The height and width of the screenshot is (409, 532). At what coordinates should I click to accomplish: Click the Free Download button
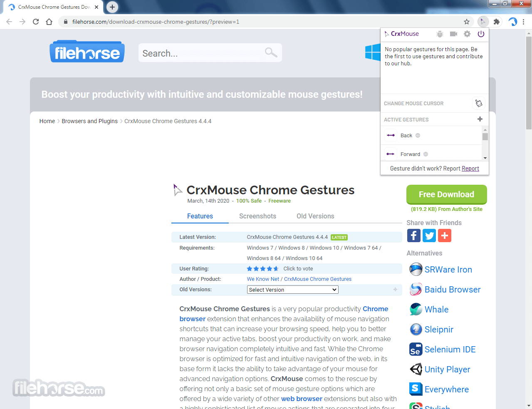pyautogui.click(x=446, y=194)
